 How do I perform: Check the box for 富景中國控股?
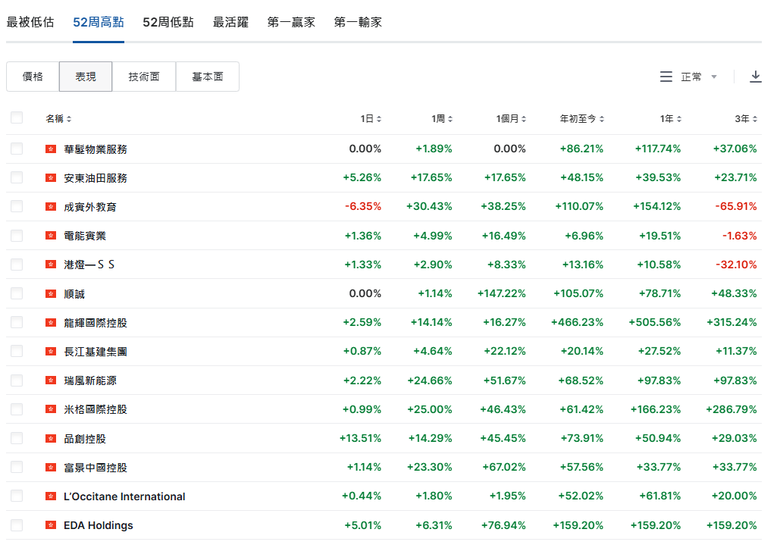tap(17, 467)
